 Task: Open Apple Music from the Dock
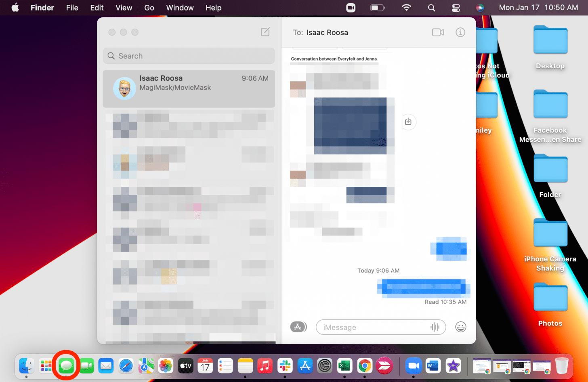tap(265, 365)
